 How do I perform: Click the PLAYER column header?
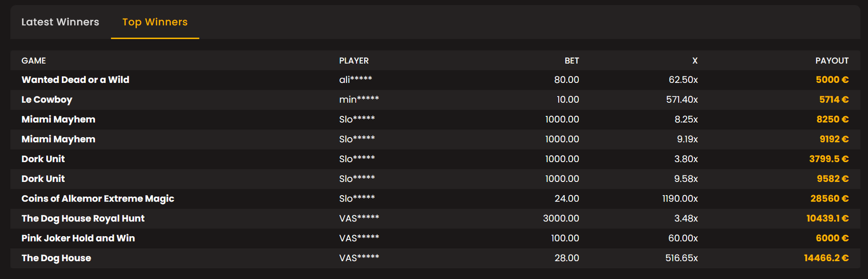coord(354,61)
